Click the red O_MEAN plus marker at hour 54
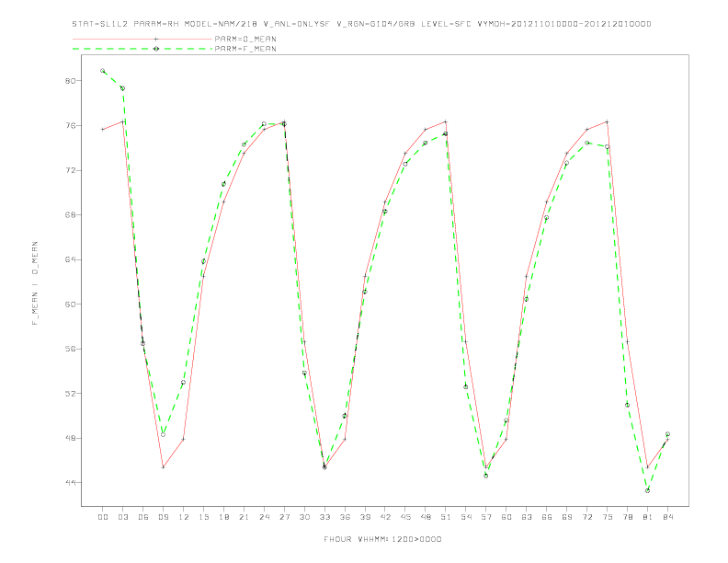Image resolution: width=728 pixels, height=563 pixels. click(466, 342)
